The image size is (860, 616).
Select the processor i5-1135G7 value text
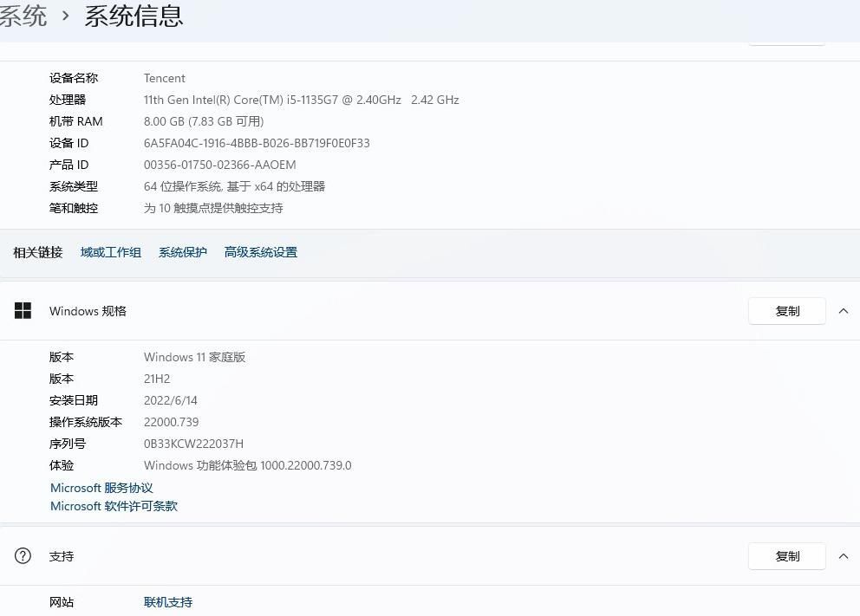pos(301,100)
